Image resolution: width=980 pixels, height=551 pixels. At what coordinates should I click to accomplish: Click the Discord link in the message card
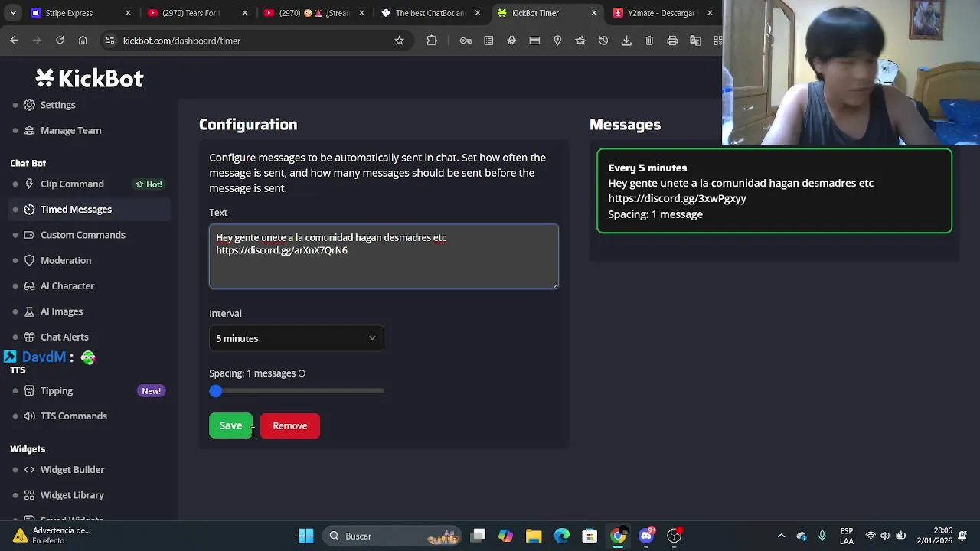pyautogui.click(x=677, y=198)
